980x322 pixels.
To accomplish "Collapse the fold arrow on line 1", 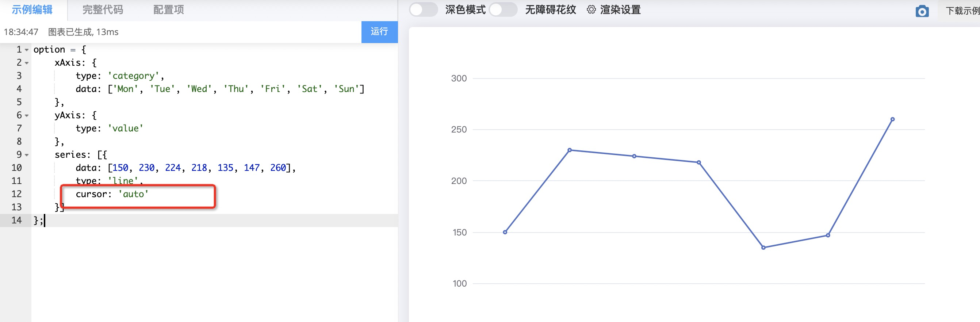I will pyautogui.click(x=27, y=50).
